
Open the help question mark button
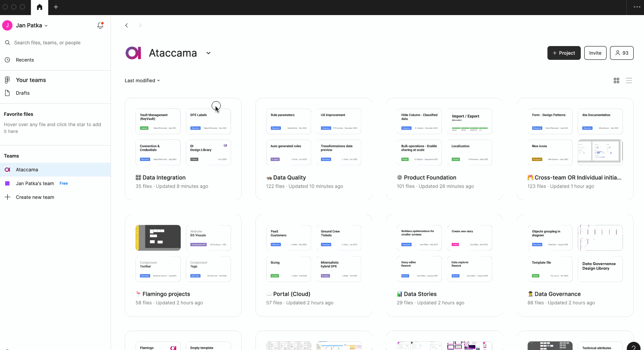[x=633, y=346]
